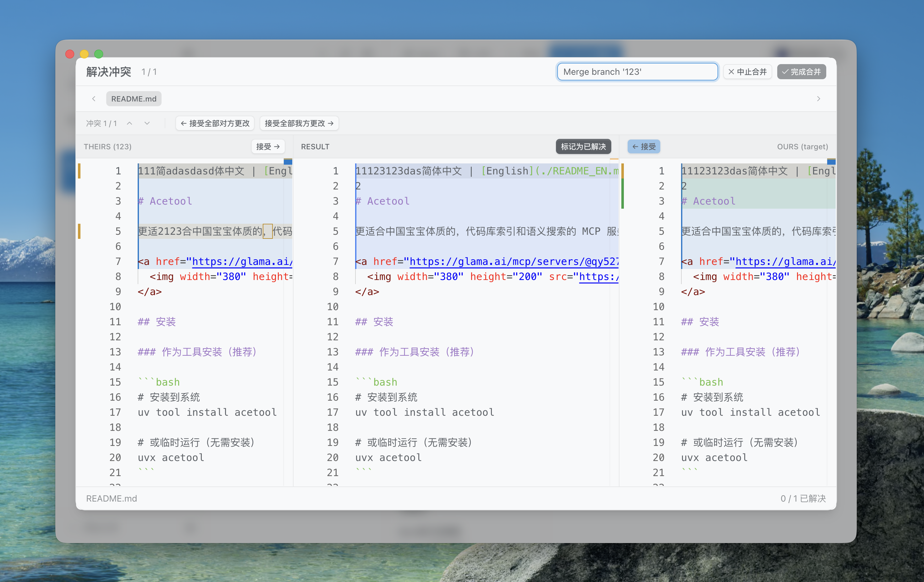Edit the 'Merge branch 123' commit message field
Image resolution: width=924 pixels, height=582 pixels.
tap(637, 72)
